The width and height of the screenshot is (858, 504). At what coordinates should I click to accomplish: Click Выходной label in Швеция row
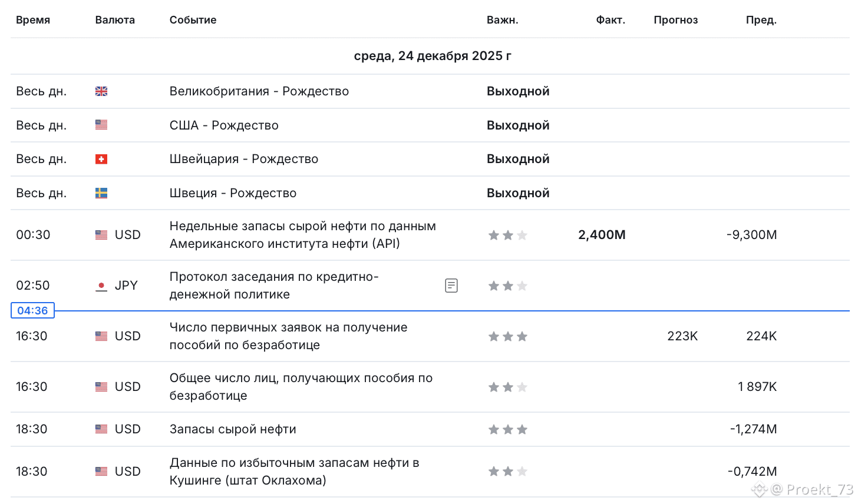(x=518, y=193)
